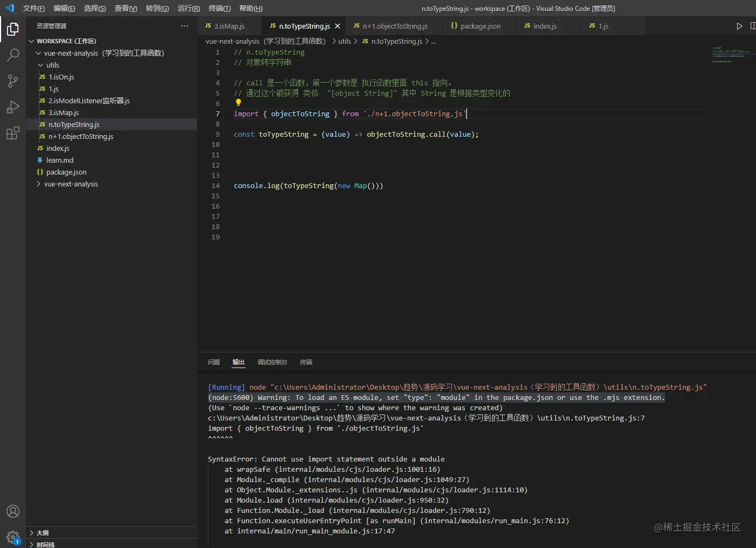Click the import statement on line 7

pyautogui.click(x=349, y=113)
